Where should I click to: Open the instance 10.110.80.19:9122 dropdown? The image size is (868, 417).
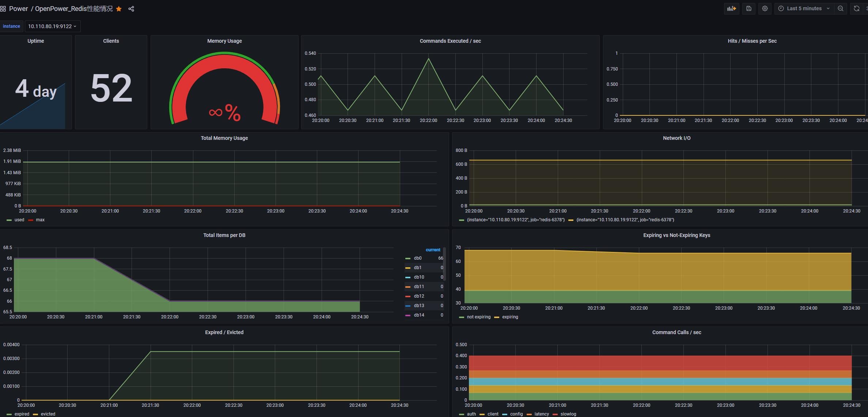pos(52,26)
